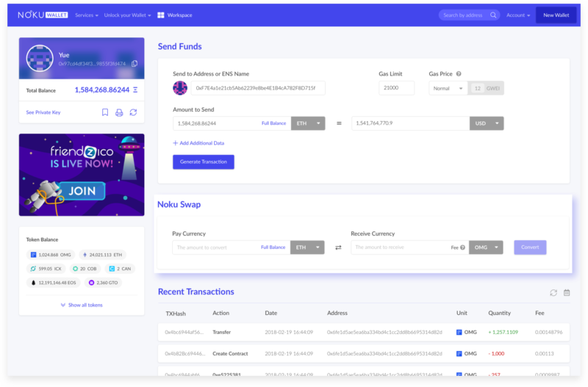Click the print wallet icon
The height and width of the screenshot is (387, 588).
click(x=119, y=112)
